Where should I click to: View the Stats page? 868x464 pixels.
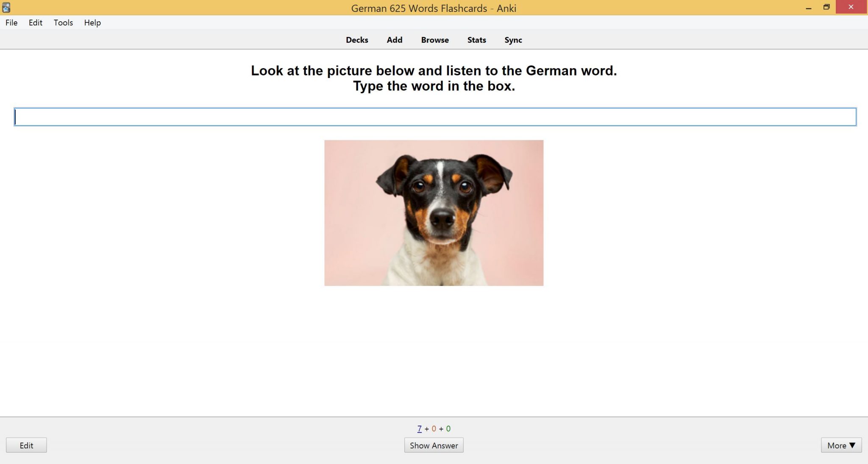[x=476, y=40]
